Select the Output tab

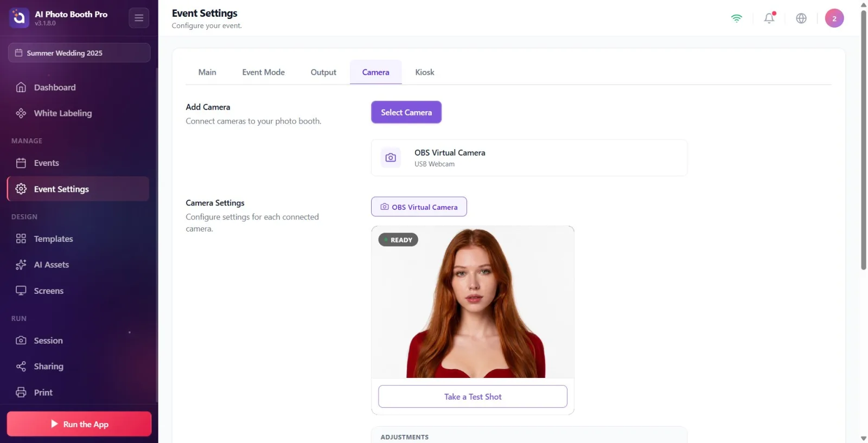tap(323, 72)
